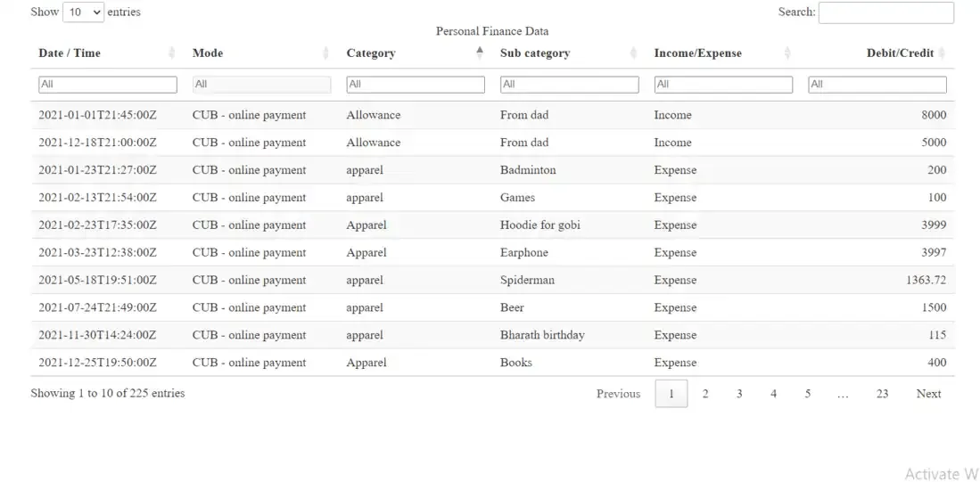Click the Mode column filter field
The width and height of the screenshot is (980, 482).
[x=261, y=85]
